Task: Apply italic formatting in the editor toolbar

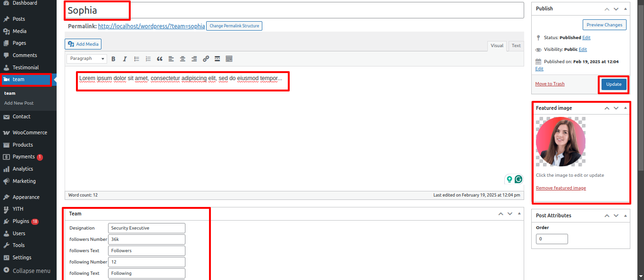Action: click(x=125, y=59)
